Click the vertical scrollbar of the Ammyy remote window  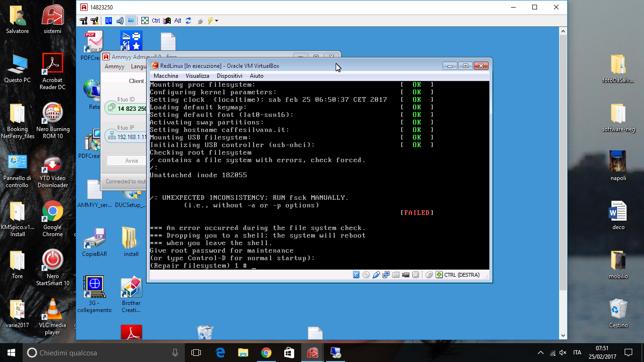(563, 183)
